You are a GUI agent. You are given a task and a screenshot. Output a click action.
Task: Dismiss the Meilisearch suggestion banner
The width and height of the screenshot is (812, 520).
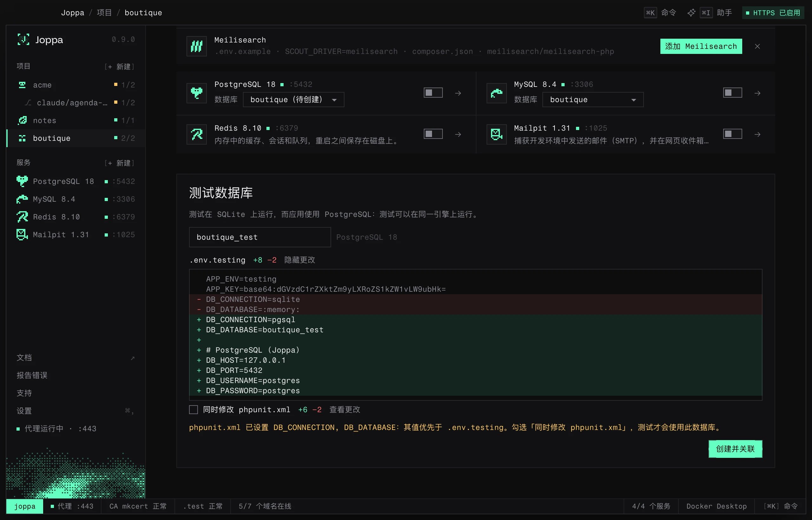click(x=757, y=46)
